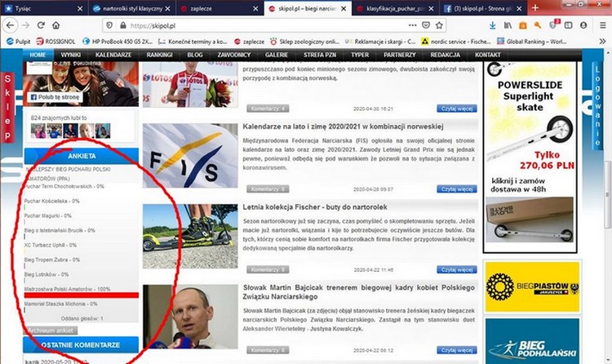This screenshot has height=364, width=612.
Task: Open the library icon in toolbar
Action: click(x=508, y=25)
